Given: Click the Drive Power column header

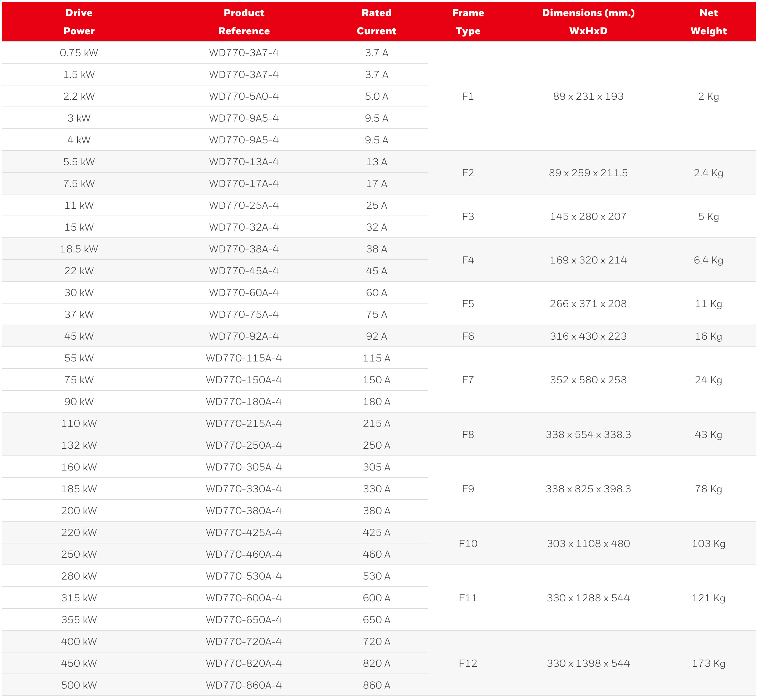Looking at the screenshot, I should pyautogui.click(x=79, y=21).
